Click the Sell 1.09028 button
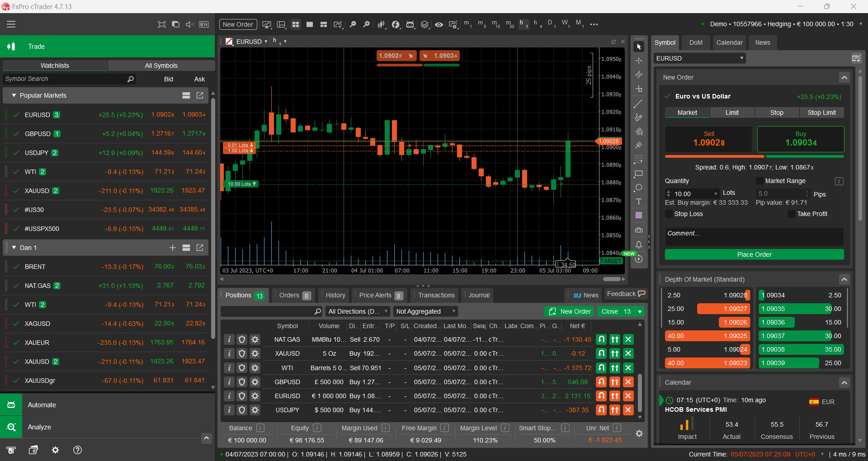This screenshot has width=868, height=461. click(x=709, y=139)
